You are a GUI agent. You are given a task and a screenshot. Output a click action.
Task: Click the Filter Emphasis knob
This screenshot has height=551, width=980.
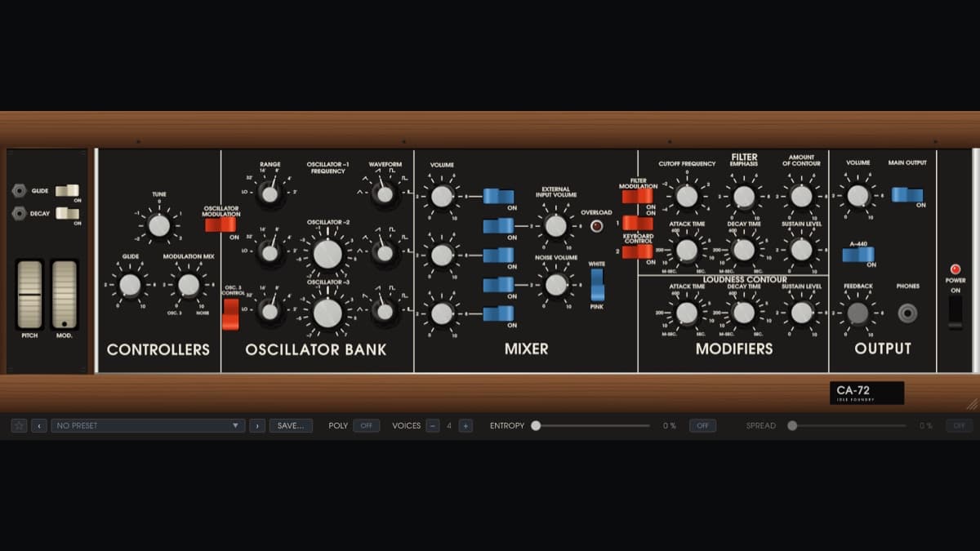pyautogui.click(x=744, y=196)
